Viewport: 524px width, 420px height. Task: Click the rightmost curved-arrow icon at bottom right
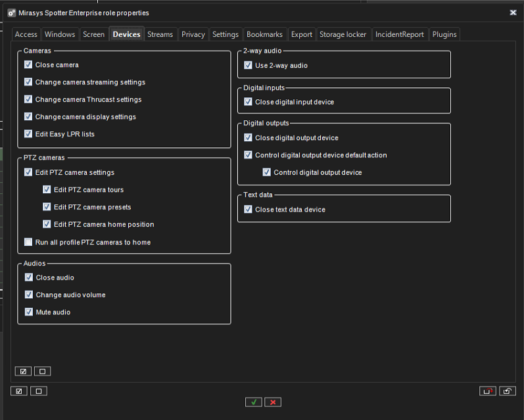[507, 391]
